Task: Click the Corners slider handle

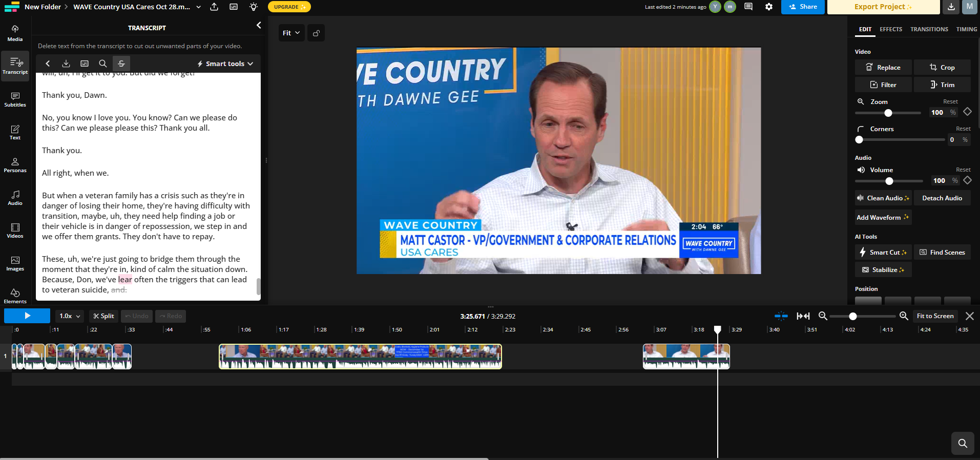Action: tap(859, 140)
